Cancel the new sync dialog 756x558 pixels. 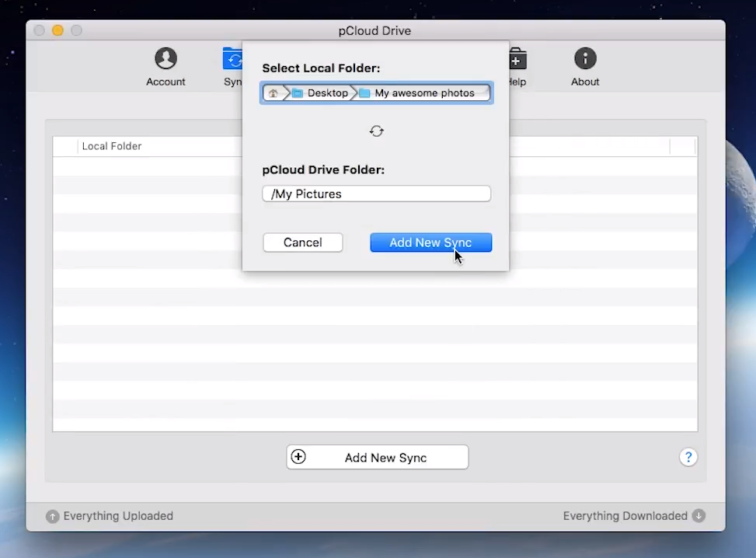click(x=303, y=242)
